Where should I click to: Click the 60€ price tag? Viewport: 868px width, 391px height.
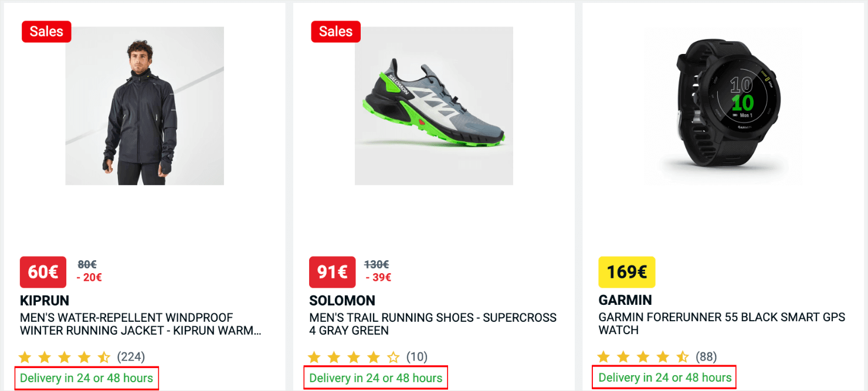click(43, 272)
